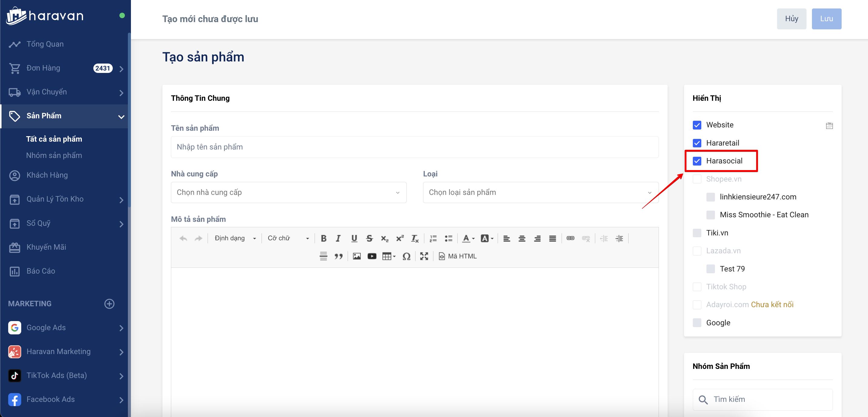868x417 pixels.
Task: Open the supplier dropdown (Chọn nhà cung cấp)
Action: click(x=289, y=192)
